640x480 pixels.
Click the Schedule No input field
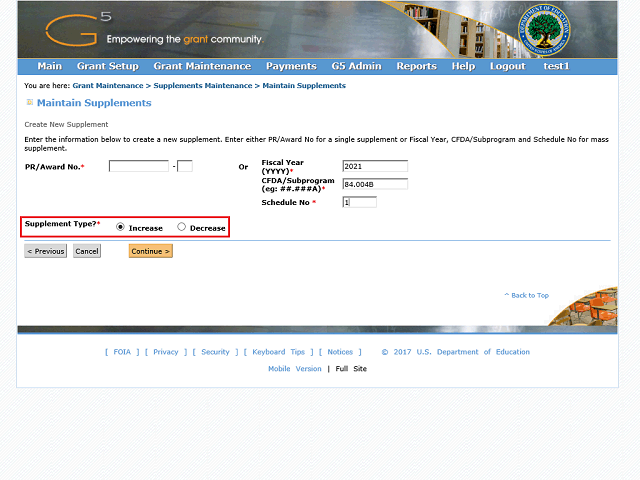tap(360, 202)
